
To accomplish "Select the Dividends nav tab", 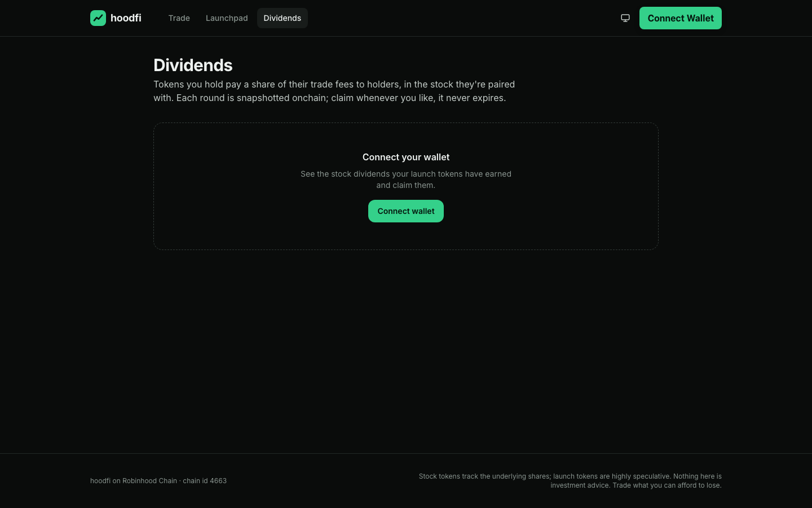I will pyautogui.click(x=283, y=18).
